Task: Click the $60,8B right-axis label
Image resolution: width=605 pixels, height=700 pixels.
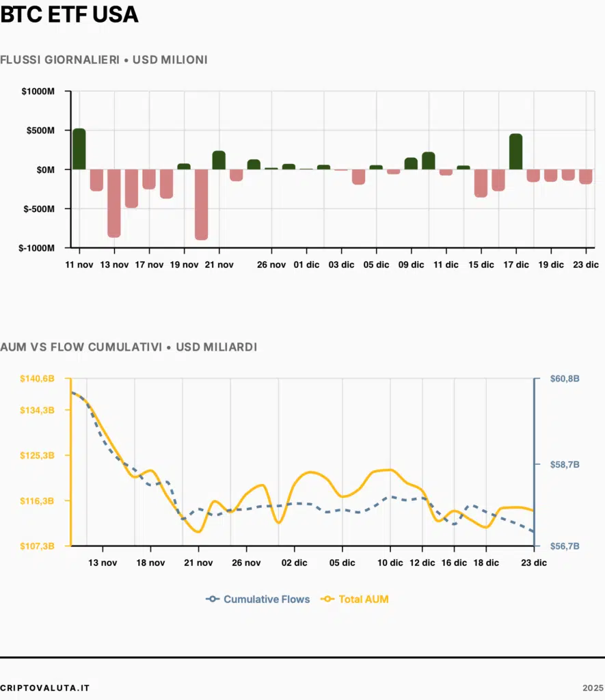Action: tap(565, 378)
